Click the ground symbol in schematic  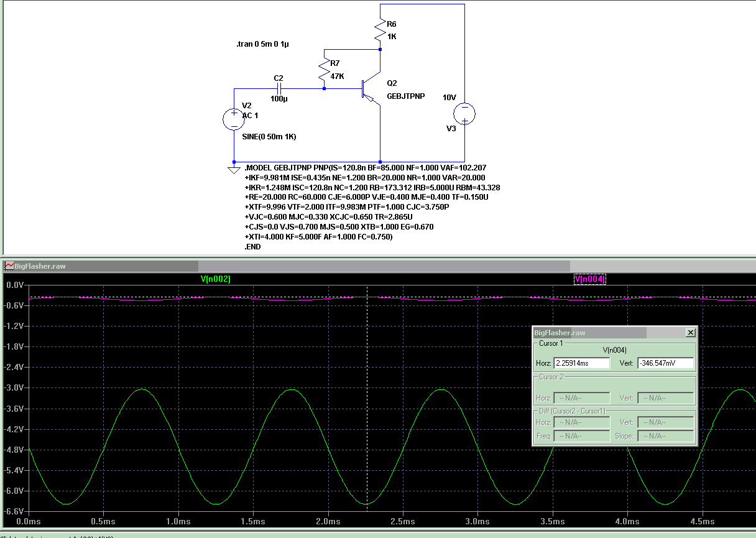234,169
